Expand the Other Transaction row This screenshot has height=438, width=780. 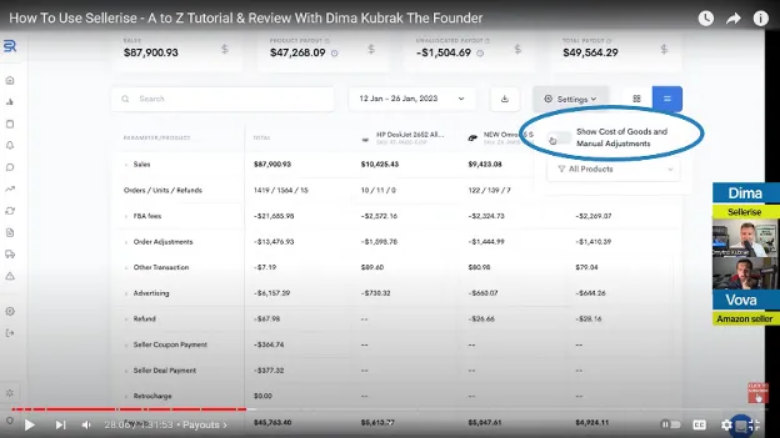[x=126, y=267]
